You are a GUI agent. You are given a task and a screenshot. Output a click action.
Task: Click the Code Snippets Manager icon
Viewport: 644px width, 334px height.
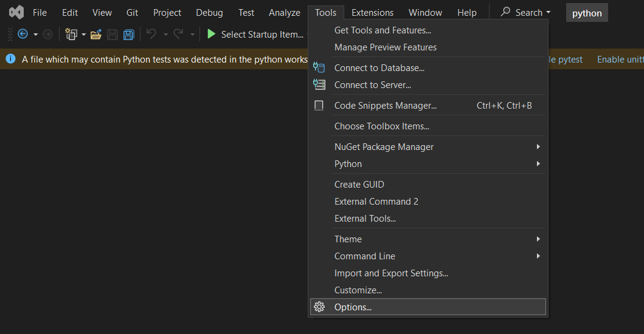pos(319,106)
